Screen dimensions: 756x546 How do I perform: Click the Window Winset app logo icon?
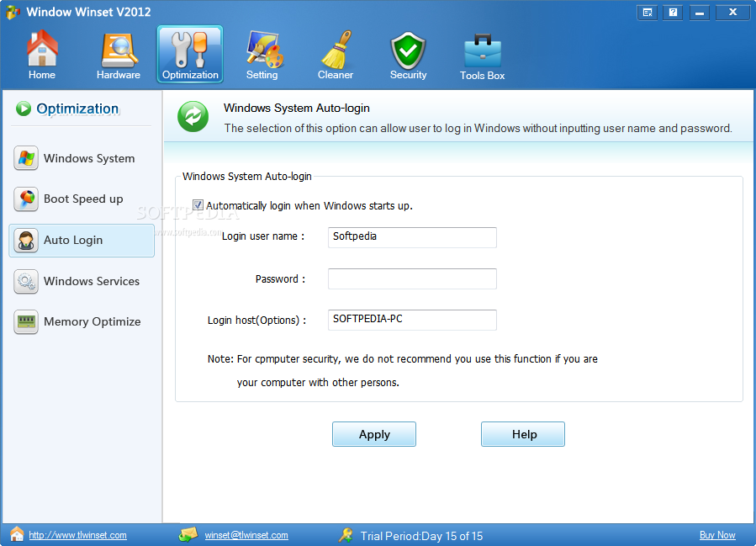[x=13, y=12]
